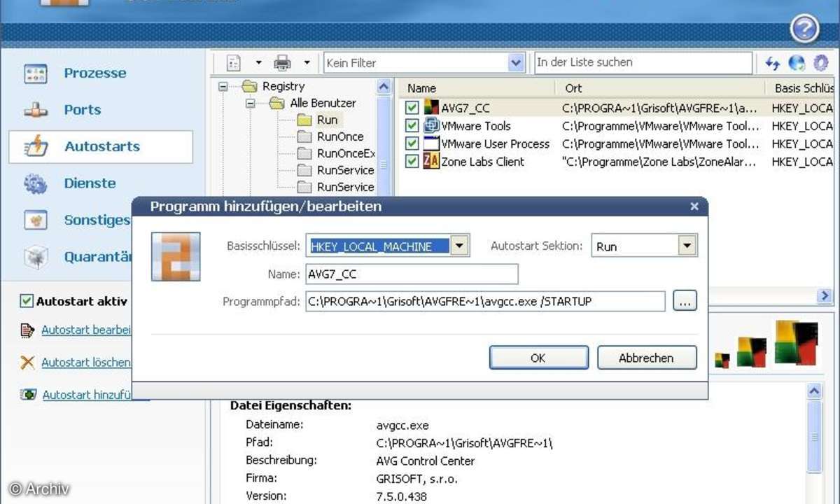Open the Dienste section

tap(90, 183)
